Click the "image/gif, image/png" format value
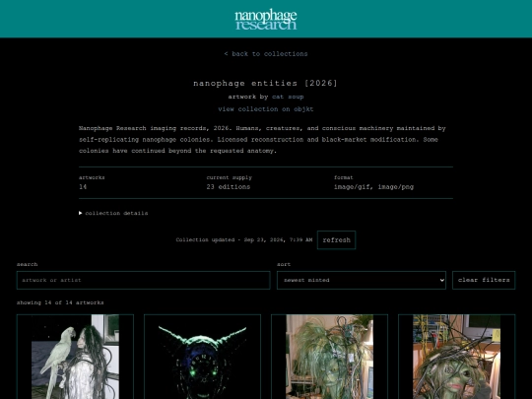Screen dimensions: 532x399 coord(373,187)
